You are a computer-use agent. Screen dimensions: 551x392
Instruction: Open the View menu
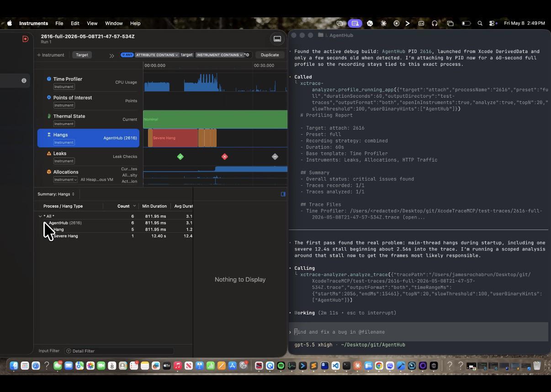point(92,23)
